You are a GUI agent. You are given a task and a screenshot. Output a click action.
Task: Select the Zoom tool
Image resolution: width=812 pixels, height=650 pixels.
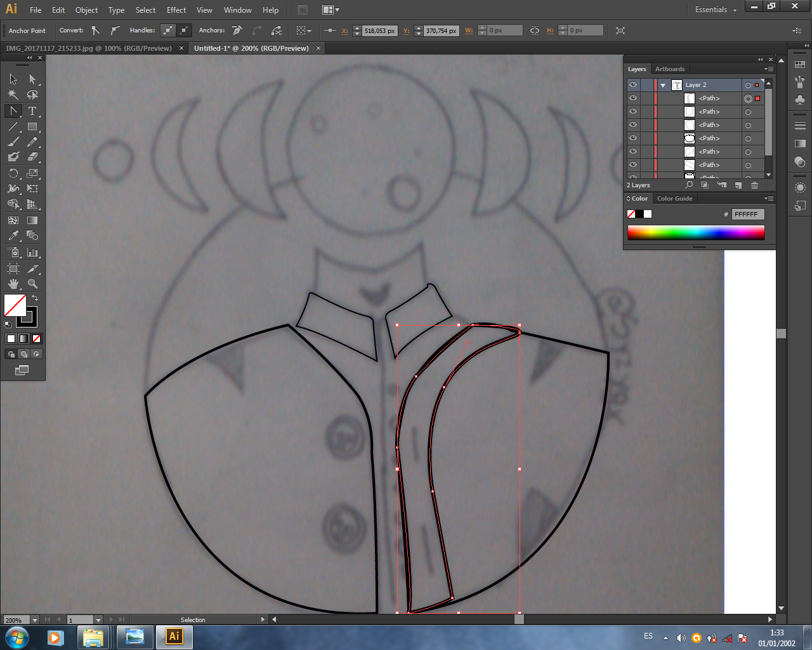click(32, 284)
